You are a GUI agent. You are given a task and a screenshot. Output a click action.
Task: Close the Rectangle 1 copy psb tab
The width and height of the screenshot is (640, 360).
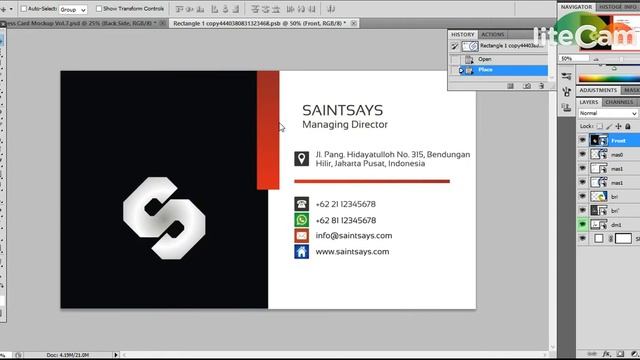[x=353, y=23]
